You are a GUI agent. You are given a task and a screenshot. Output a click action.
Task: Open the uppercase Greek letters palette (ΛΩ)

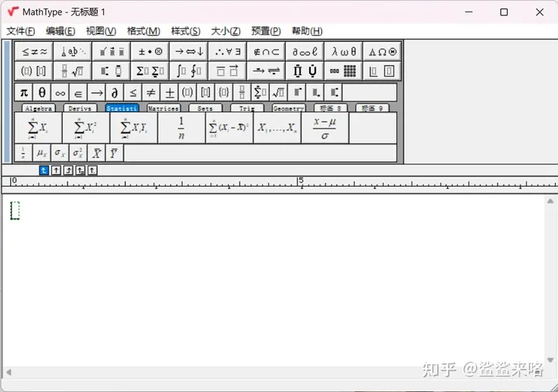coord(383,52)
